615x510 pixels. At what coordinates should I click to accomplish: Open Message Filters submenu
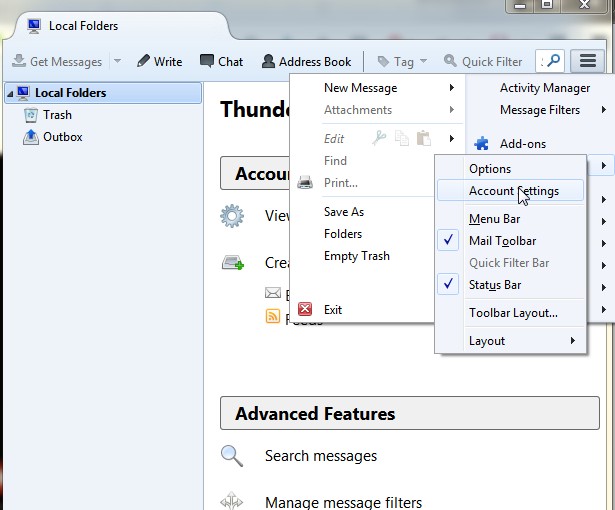click(540, 110)
